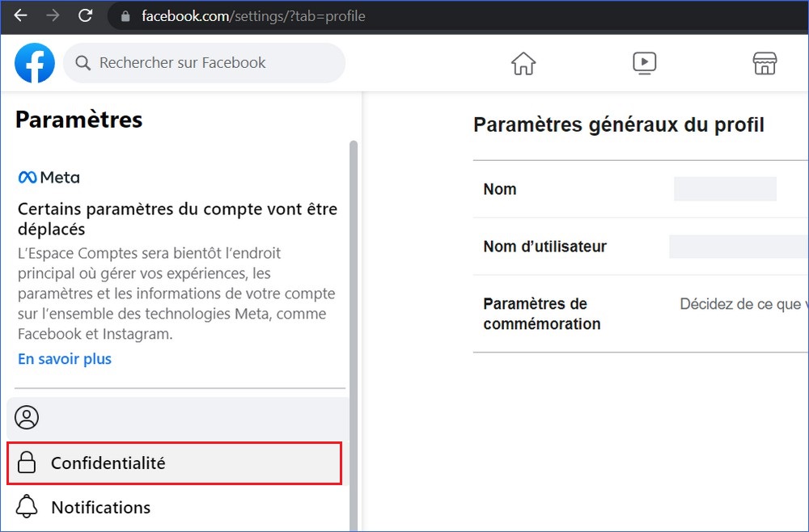Click the magnifying glass search icon

point(83,63)
